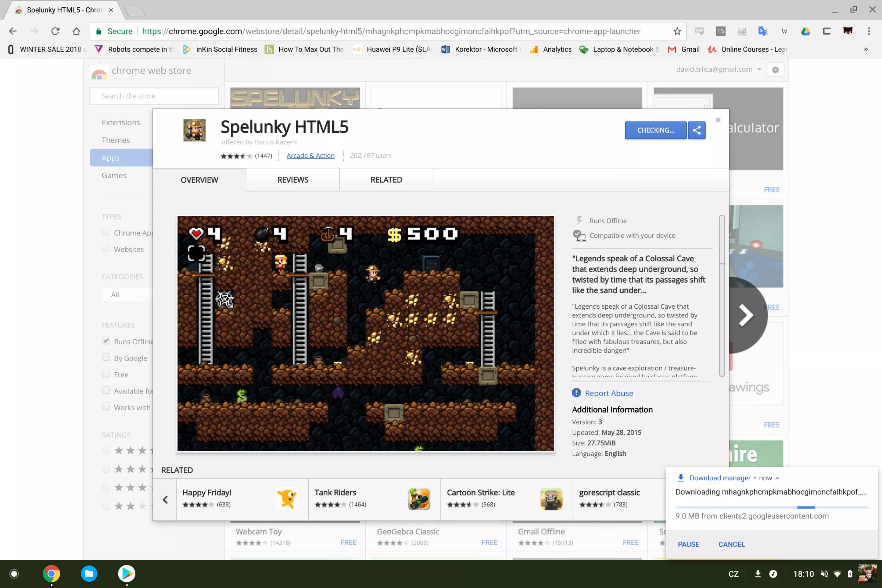The width and height of the screenshot is (882, 588).
Task: Switch to the RELATED tab
Action: (x=386, y=180)
